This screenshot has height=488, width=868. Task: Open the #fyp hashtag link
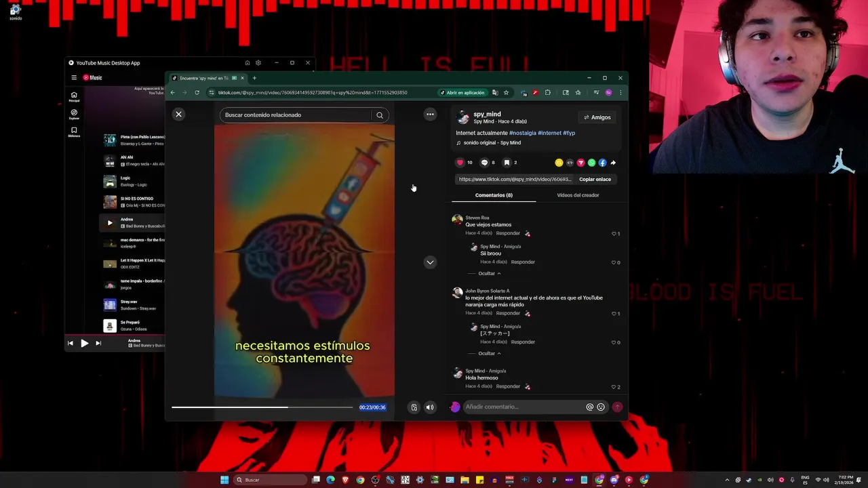click(x=569, y=134)
